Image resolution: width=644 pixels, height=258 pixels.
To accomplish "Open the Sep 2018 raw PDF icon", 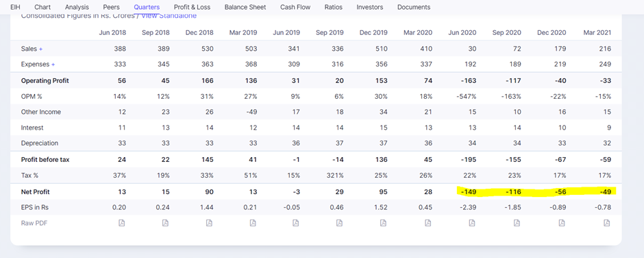I will click(165, 223).
